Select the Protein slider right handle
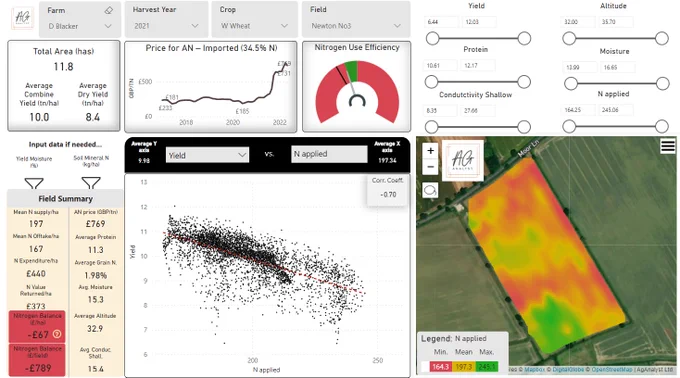This screenshot has width=680, height=378. coord(524,81)
